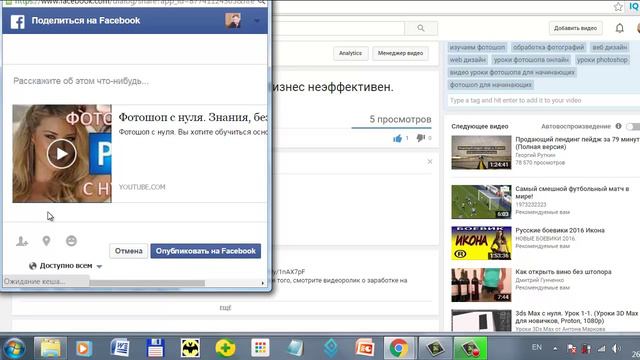This screenshot has height=360, width=640.
Task: Click Опубликовать на Facebook button
Action: [206, 251]
